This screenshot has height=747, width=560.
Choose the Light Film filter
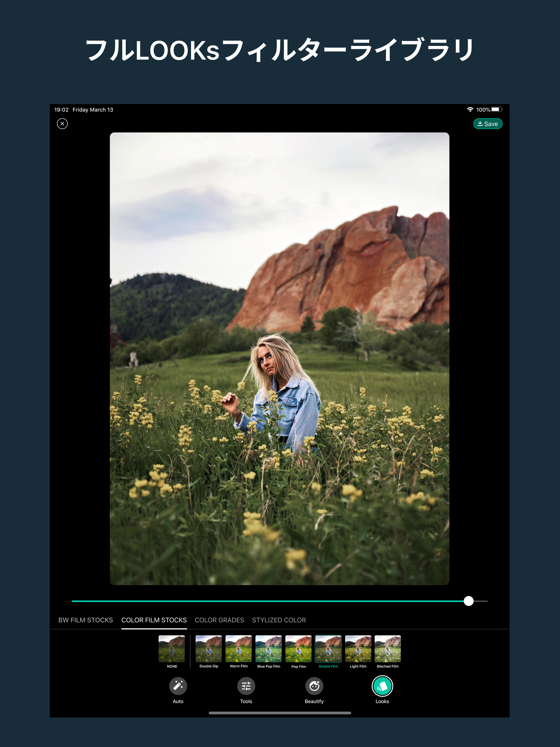[358, 649]
